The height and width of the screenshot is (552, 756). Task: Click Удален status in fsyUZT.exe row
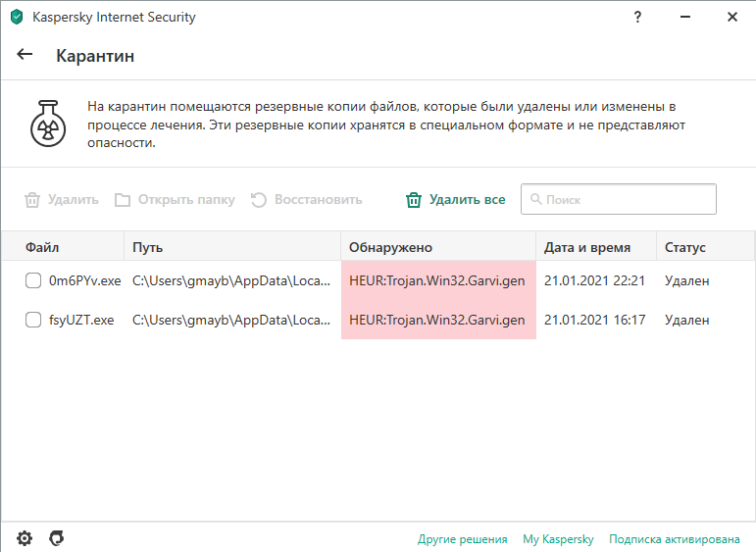coord(686,320)
